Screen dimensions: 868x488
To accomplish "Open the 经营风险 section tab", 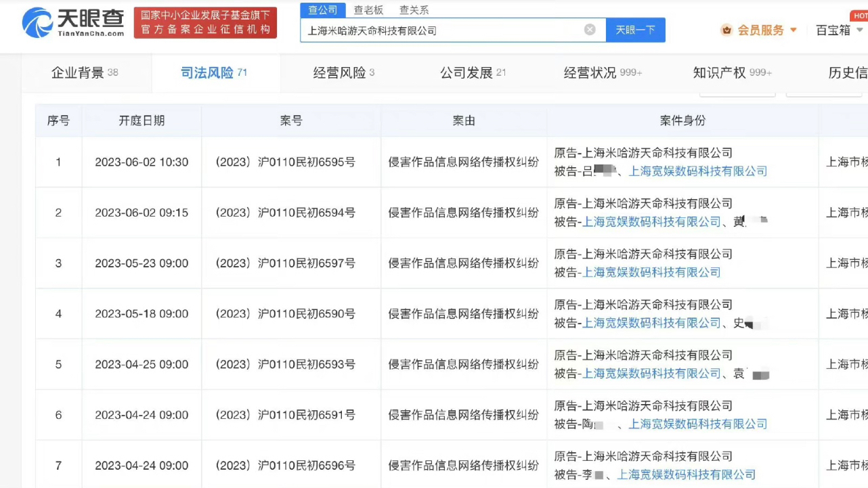I will tap(343, 73).
